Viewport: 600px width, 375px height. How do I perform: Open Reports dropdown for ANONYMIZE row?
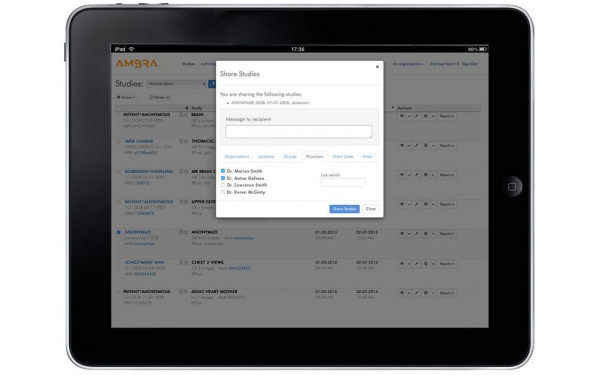[447, 233]
